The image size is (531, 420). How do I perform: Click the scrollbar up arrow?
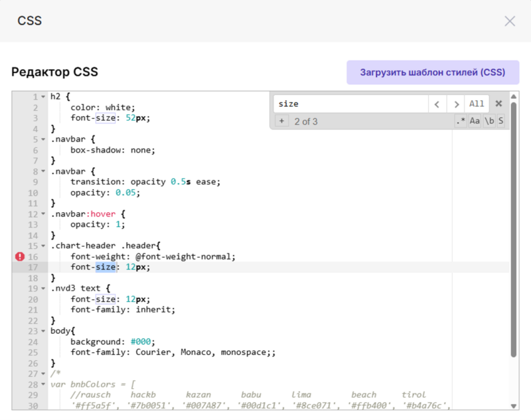point(513,97)
